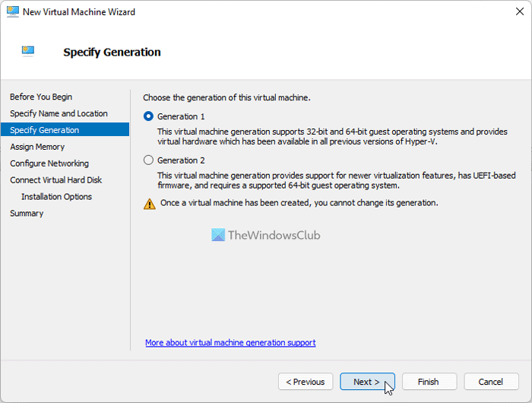Viewport: 532px width, 403px height.
Task: Go to Connect Virtual Hard Disk step
Action: [56, 180]
